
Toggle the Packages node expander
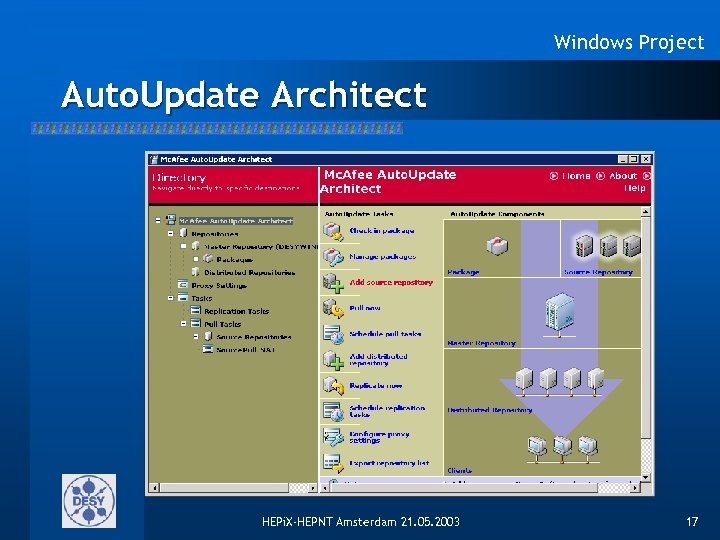(x=196, y=259)
